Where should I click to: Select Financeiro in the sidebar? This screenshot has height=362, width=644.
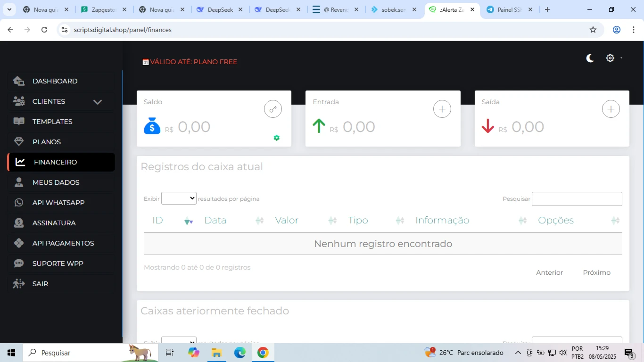click(61, 162)
